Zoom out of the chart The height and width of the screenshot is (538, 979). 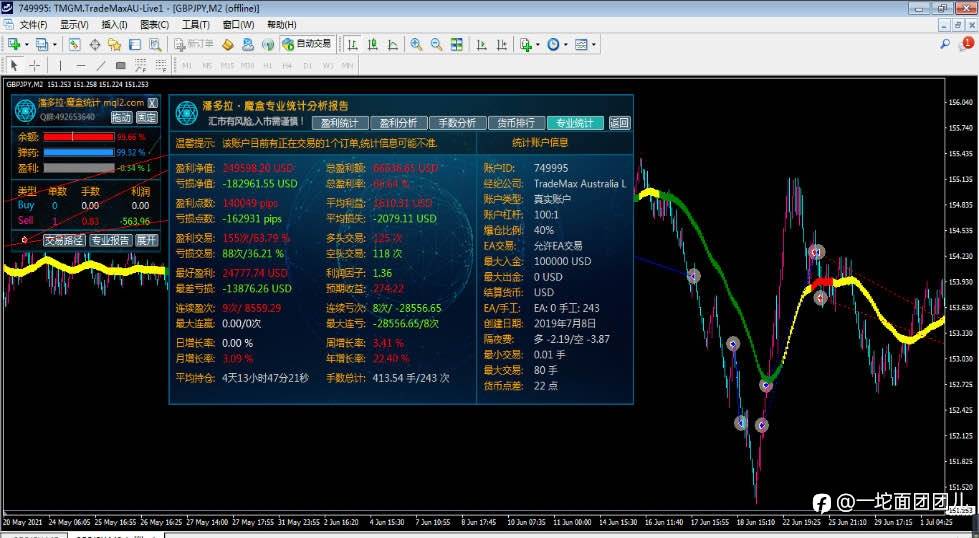[436, 44]
